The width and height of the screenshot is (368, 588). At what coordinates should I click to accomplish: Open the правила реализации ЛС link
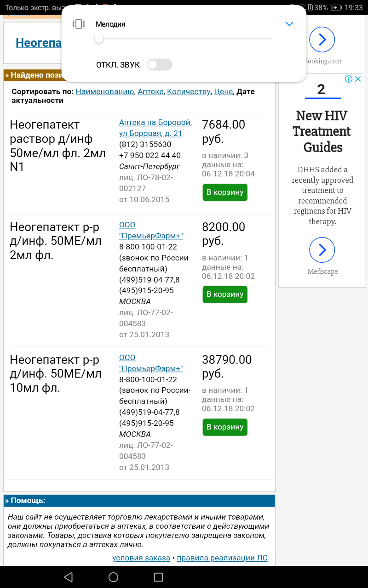pyautogui.click(x=222, y=558)
